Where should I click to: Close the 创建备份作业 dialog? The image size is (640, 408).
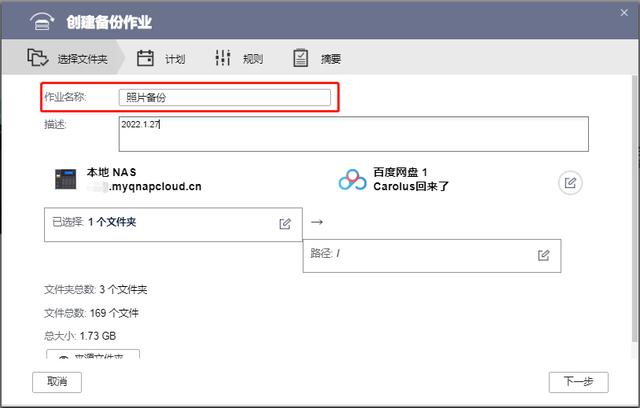(x=624, y=13)
